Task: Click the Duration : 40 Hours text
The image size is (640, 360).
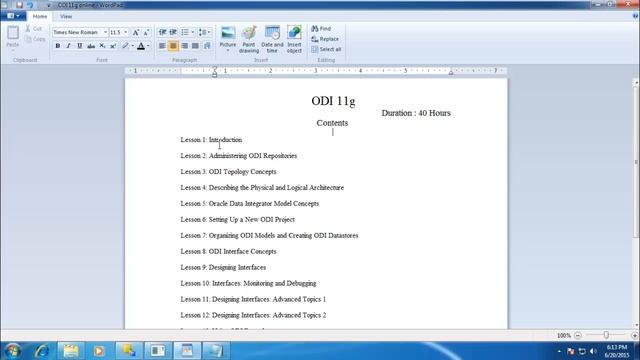Action: pyautogui.click(x=416, y=113)
